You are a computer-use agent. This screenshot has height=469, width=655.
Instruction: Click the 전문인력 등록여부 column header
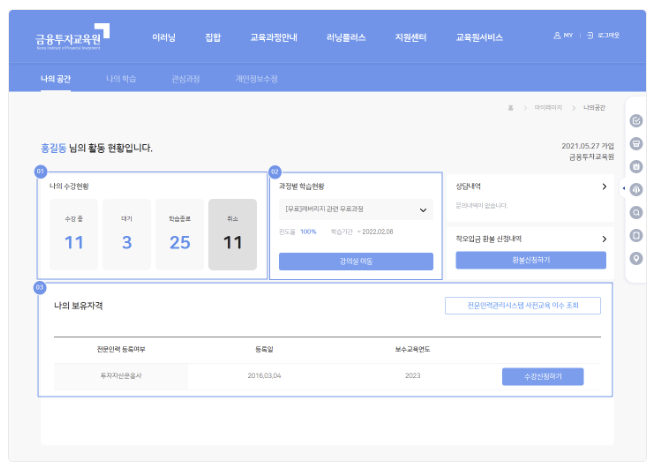click(121, 349)
